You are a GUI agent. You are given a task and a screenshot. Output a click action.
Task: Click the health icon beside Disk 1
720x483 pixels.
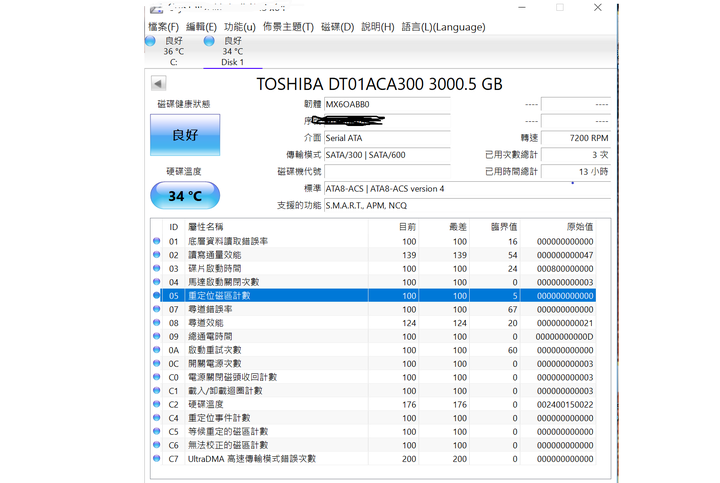pyautogui.click(x=209, y=41)
